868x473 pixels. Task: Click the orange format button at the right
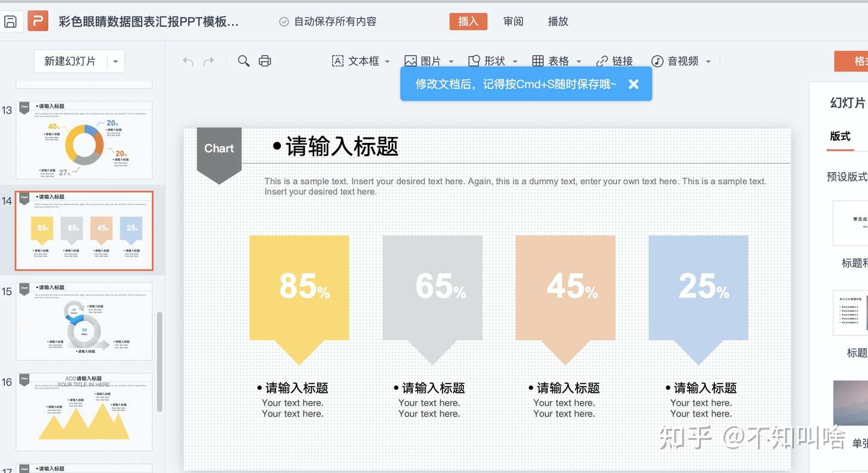pyautogui.click(x=851, y=62)
